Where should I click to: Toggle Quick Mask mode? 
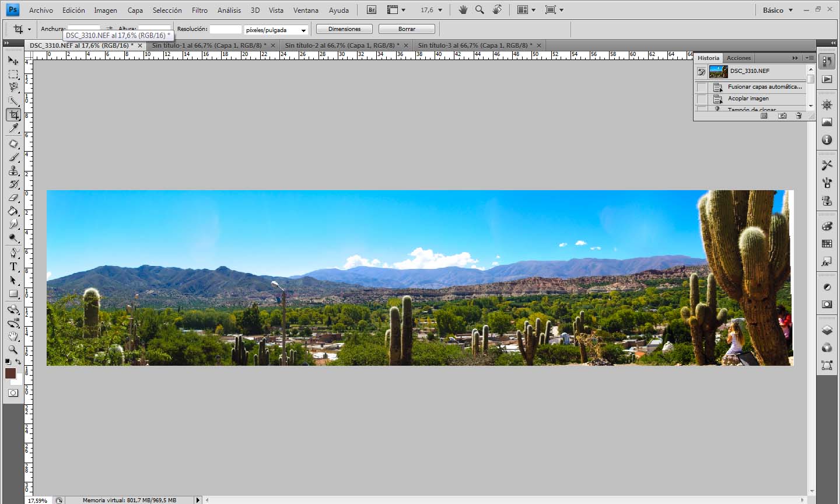point(13,393)
